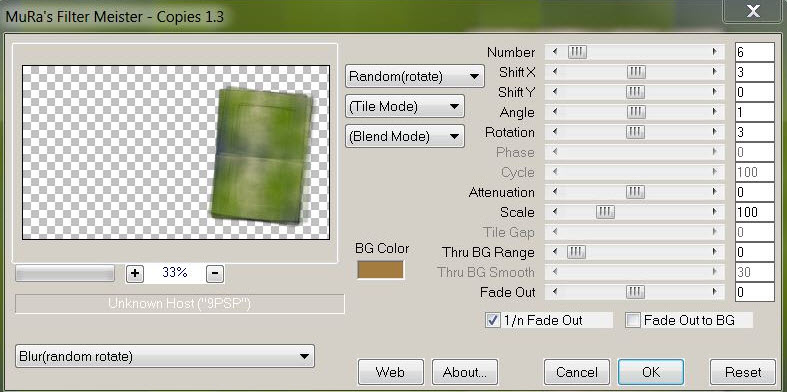
Task: Open the (Tile Mode) dropdown
Action: coord(405,106)
